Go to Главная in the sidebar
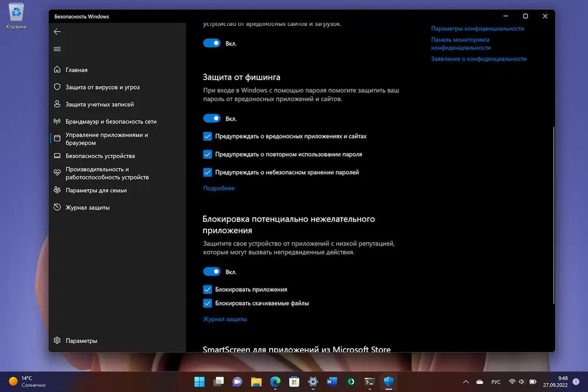588x392 pixels. [76, 70]
